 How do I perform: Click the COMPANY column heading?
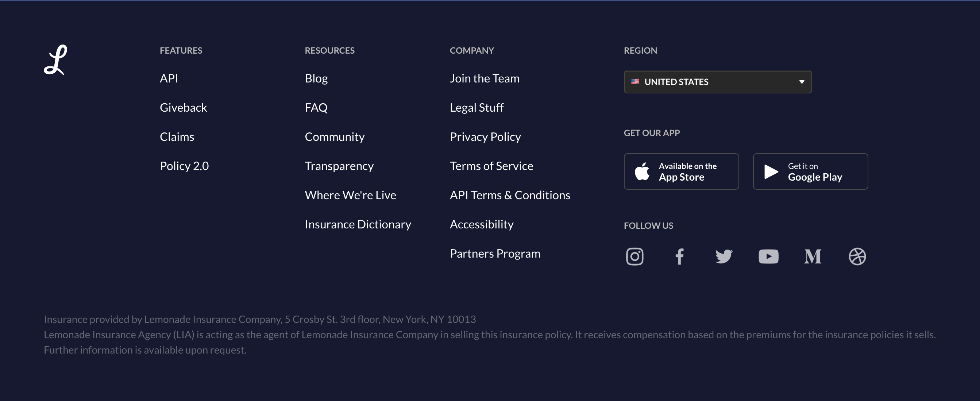click(x=472, y=51)
